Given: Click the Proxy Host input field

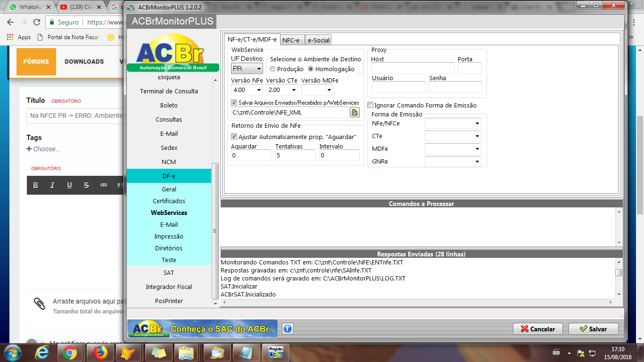Looking at the screenshot, I should (x=413, y=68).
